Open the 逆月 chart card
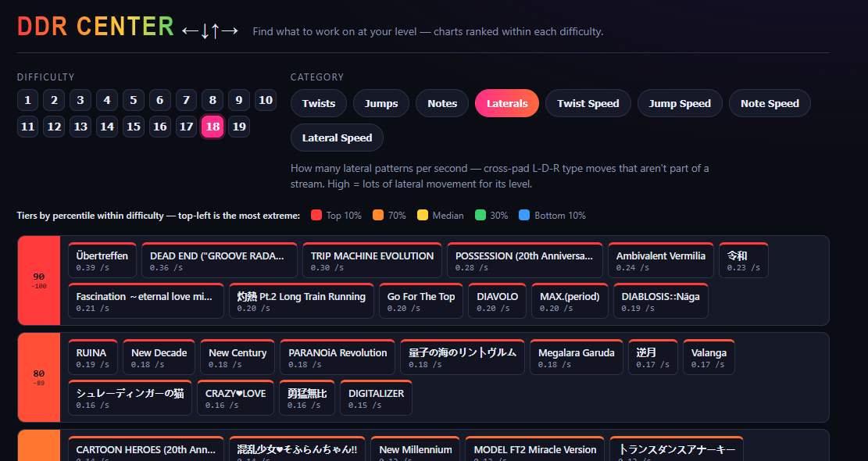 (x=653, y=357)
